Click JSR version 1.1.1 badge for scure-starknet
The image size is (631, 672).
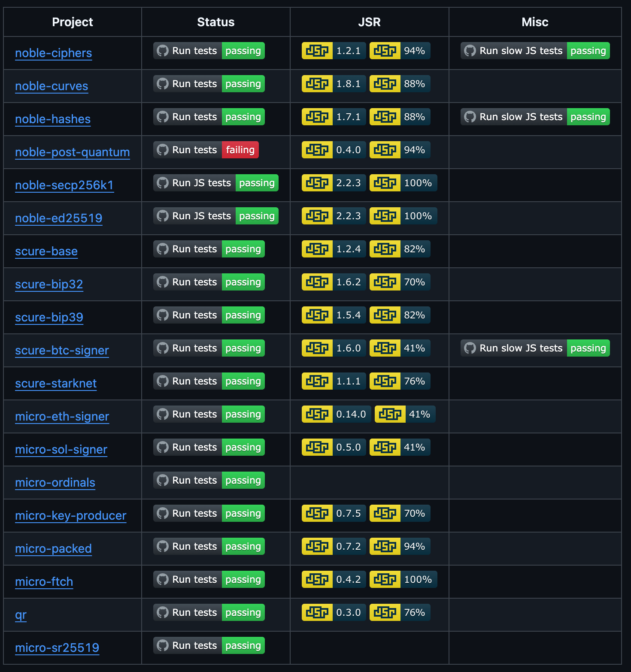coord(334,381)
